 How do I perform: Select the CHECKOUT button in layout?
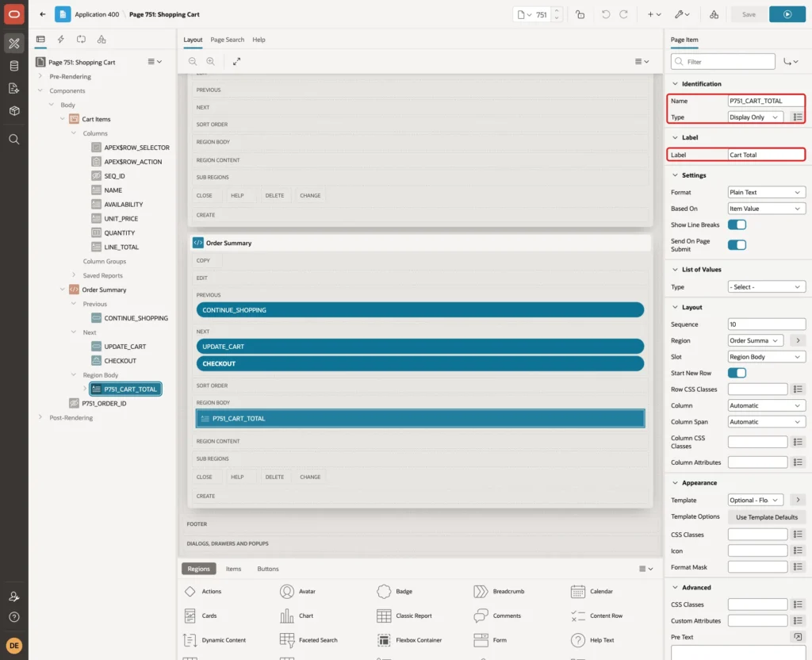(420, 363)
